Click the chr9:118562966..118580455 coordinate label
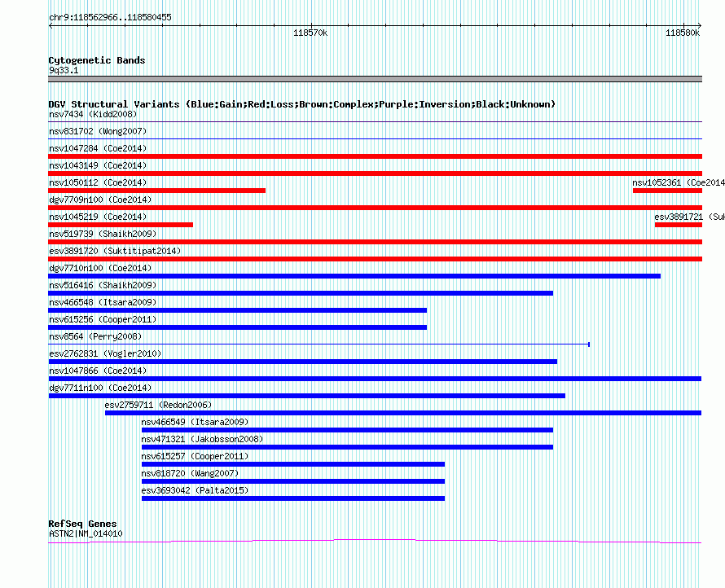 click(x=110, y=18)
